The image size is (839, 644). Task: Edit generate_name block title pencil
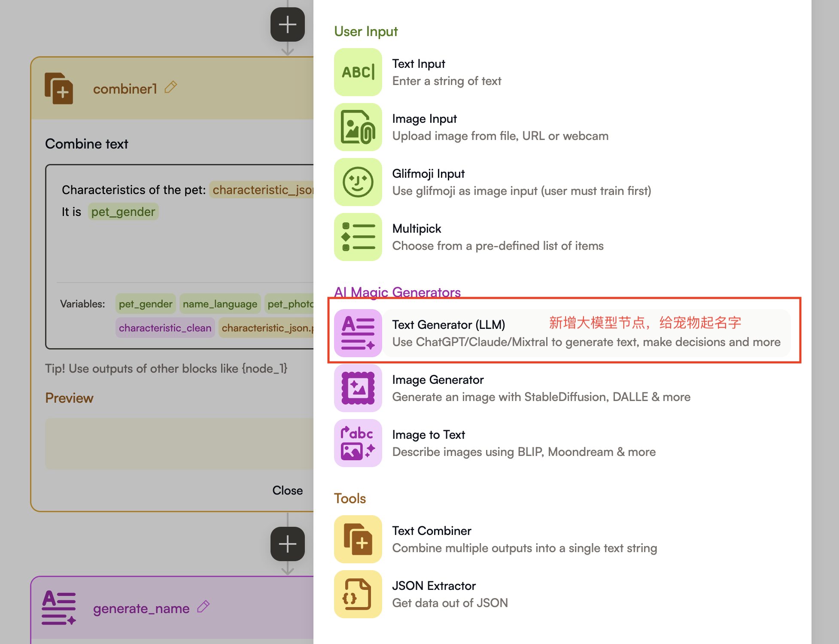[x=204, y=607]
